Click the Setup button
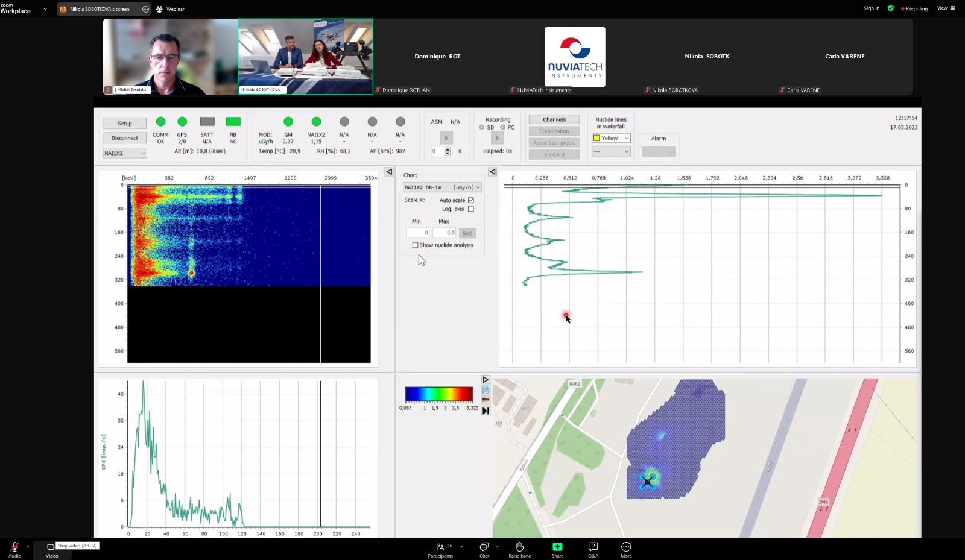Screen dimensions: 965x560 (x=124, y=124)
